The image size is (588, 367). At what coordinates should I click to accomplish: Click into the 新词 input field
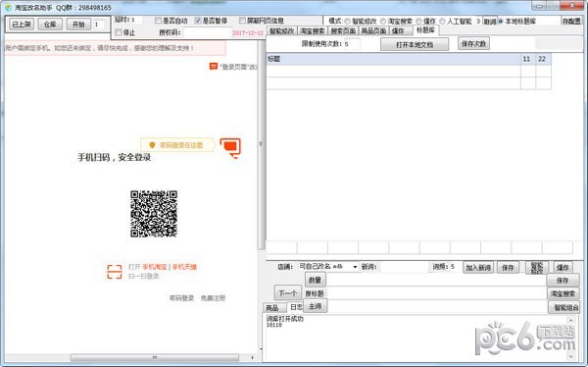[x=404, y=267]
